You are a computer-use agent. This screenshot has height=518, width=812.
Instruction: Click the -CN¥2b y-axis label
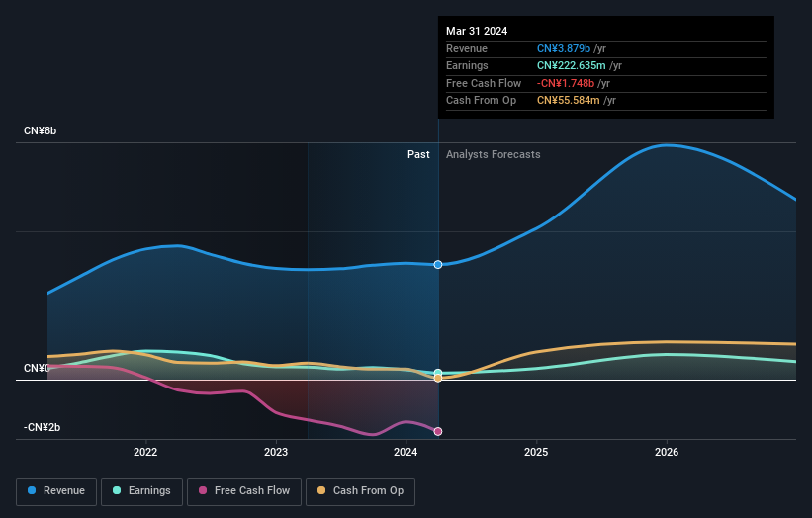click(42, 427)
